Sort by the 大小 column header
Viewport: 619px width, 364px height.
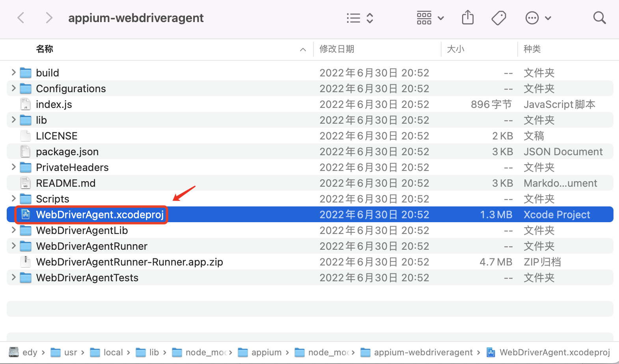pos(455,49)
